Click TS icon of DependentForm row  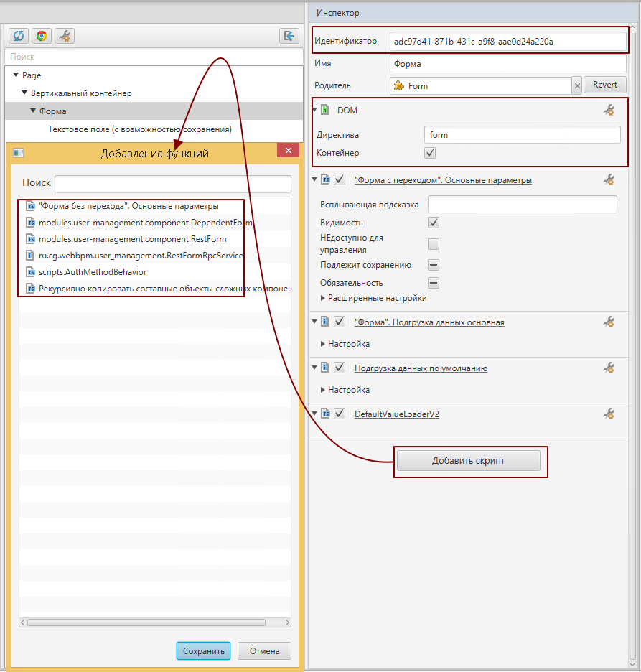[x=30, y=223]
